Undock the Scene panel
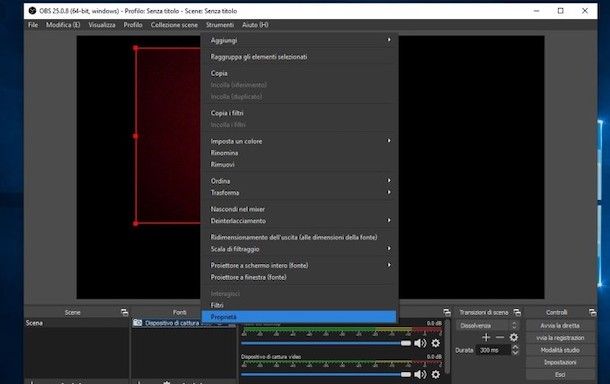 point(124,312)
